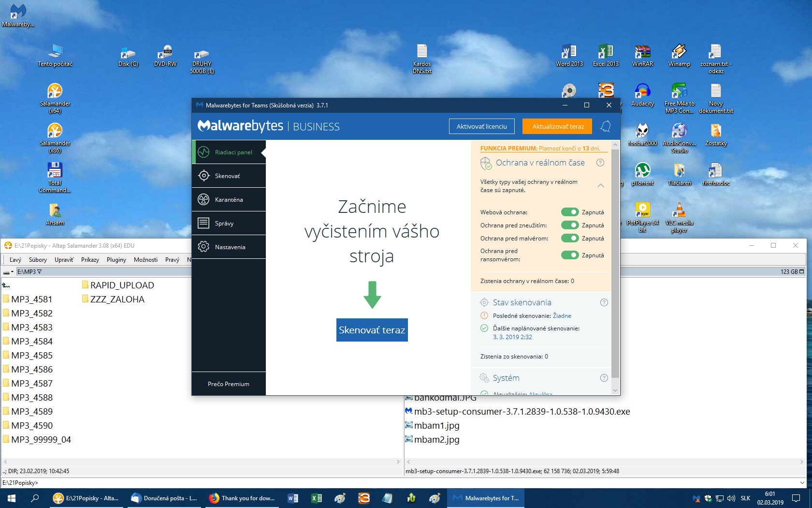Click Prečo Premium link

click(229, 384)
